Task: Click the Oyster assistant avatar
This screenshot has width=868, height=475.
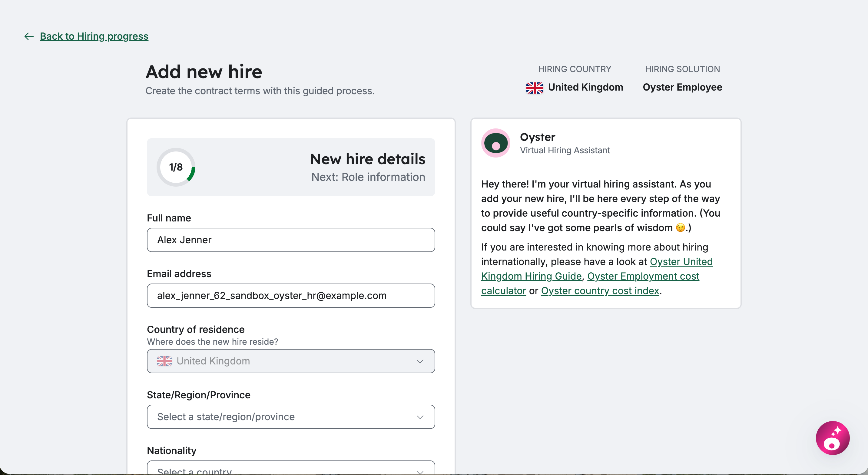Action: tap(496, 143)
